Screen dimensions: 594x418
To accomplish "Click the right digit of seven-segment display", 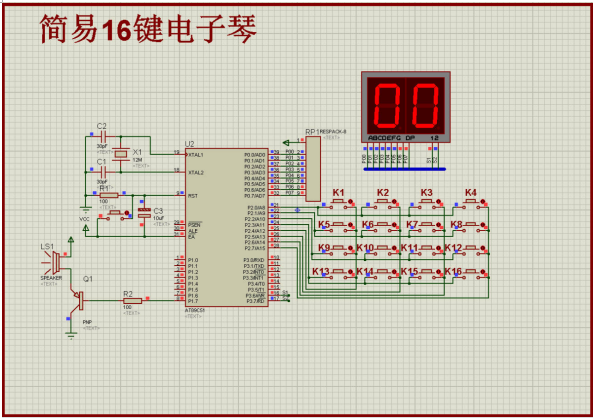I will (425, 105).
